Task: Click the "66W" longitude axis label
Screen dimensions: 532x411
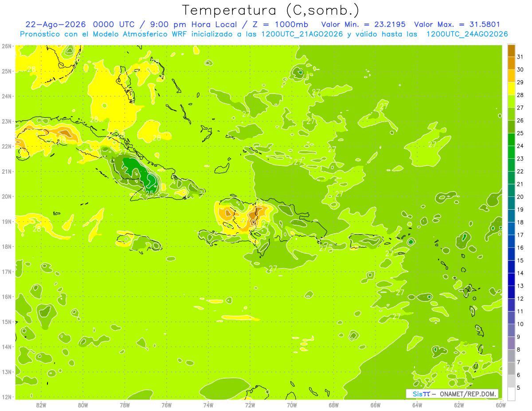Action: click(x=376, y=405)
